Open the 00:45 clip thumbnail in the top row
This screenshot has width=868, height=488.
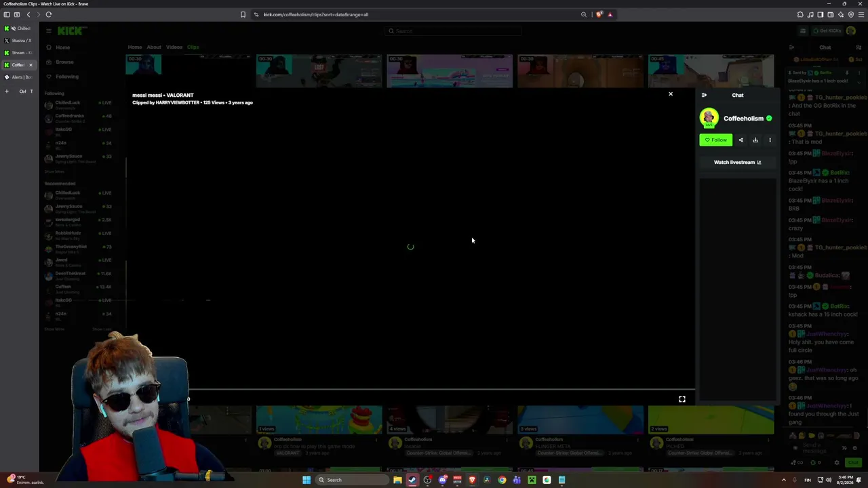(x=711, y=71)
